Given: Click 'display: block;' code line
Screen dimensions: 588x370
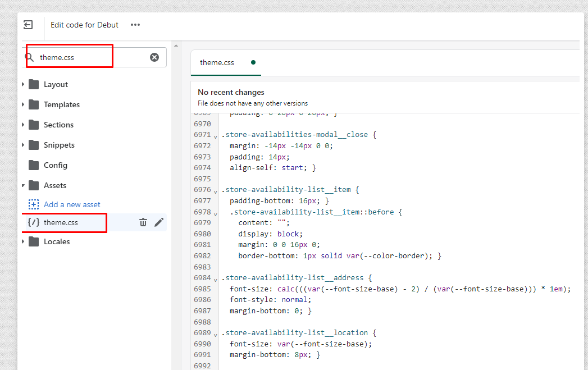Looking at the screenshot, I should pyautogui.click(x=270, y=234).
